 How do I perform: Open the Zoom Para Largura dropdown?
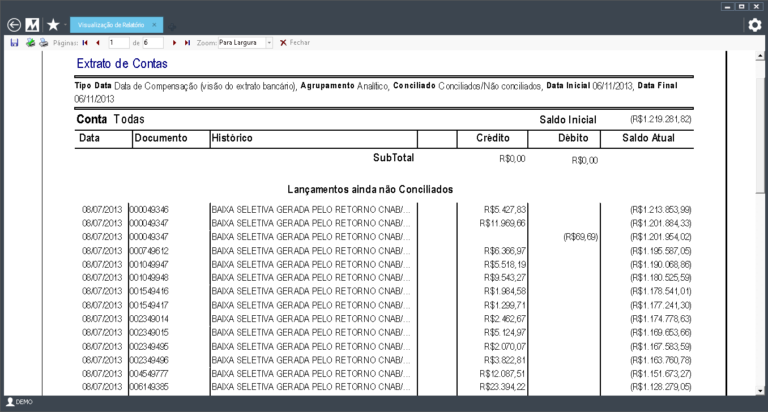pos(269,43)
